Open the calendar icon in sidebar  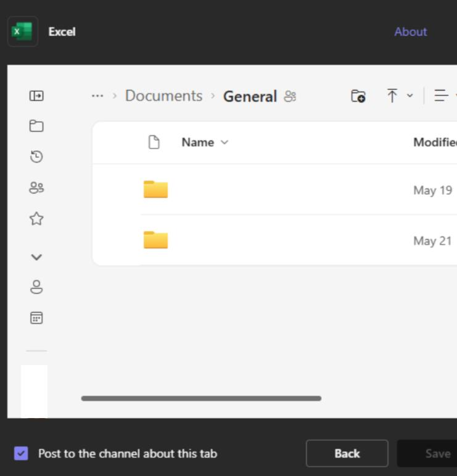pyautogui.click(x=36, y=318)
